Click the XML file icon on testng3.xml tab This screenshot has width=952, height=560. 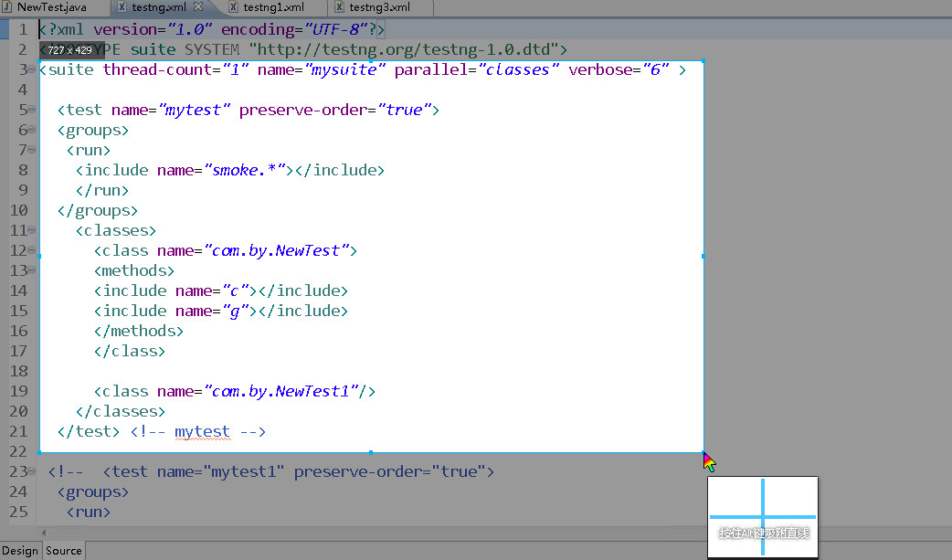coord(339,6)
